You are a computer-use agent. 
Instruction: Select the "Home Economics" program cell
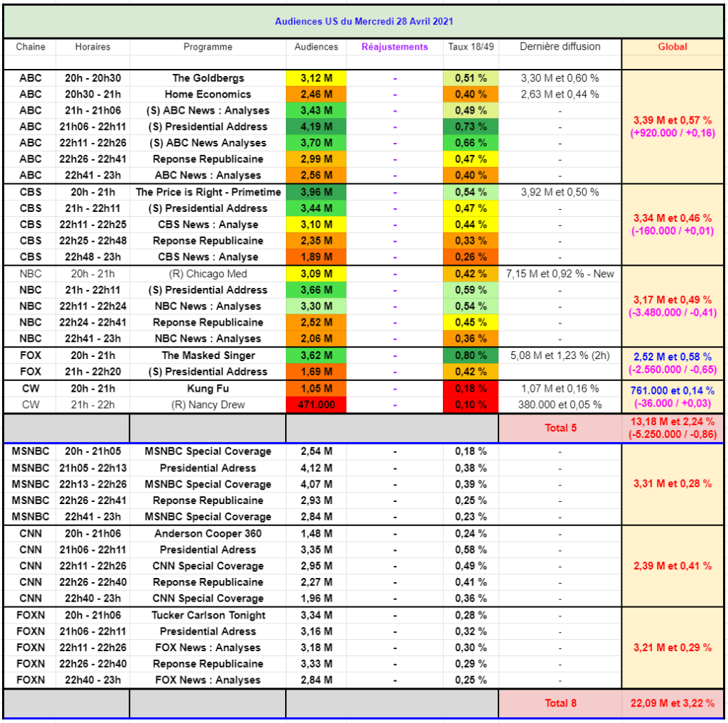(208, 95)
